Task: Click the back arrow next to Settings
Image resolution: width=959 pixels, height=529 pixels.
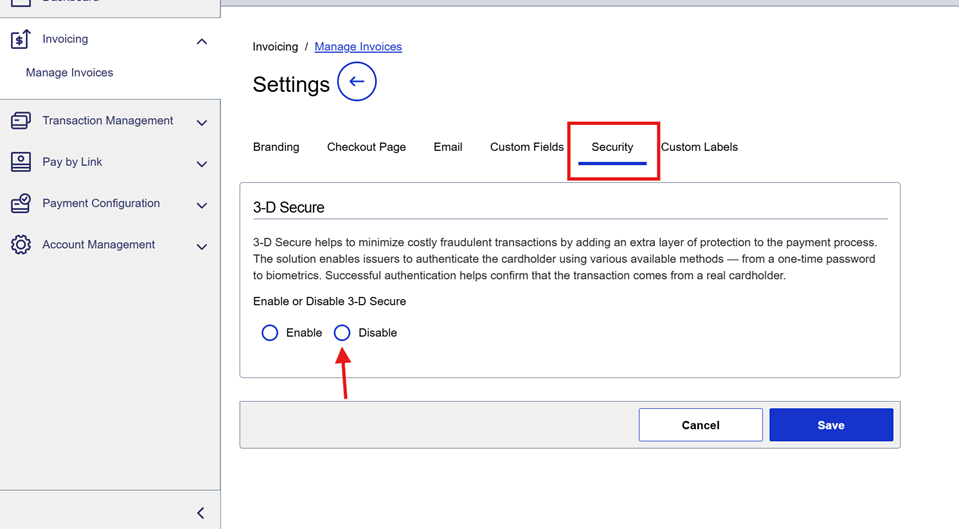Action: click(x=357, y=82)
